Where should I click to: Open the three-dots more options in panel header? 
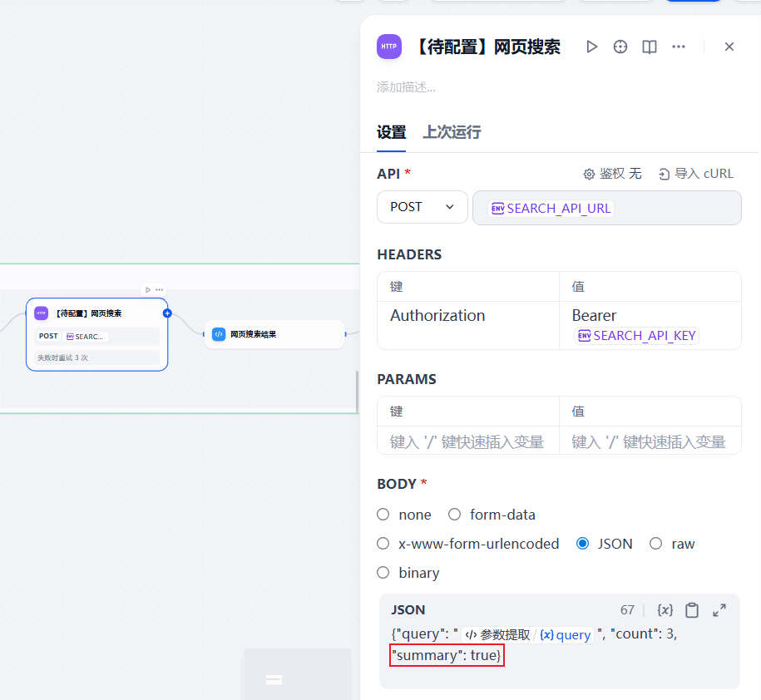pyautogui.click(x=679, y=47)
